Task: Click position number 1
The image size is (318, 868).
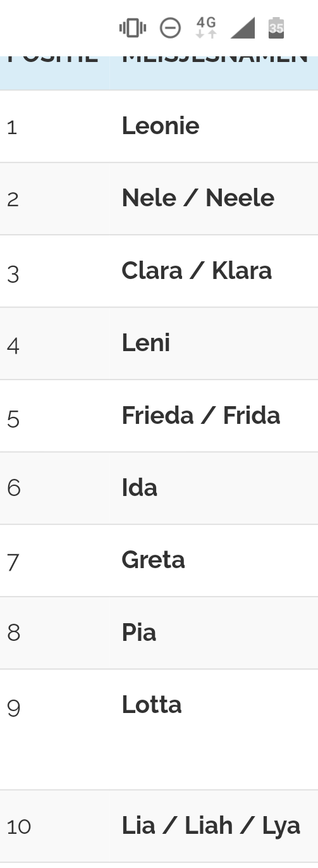Action: click(x=12, y=128)
